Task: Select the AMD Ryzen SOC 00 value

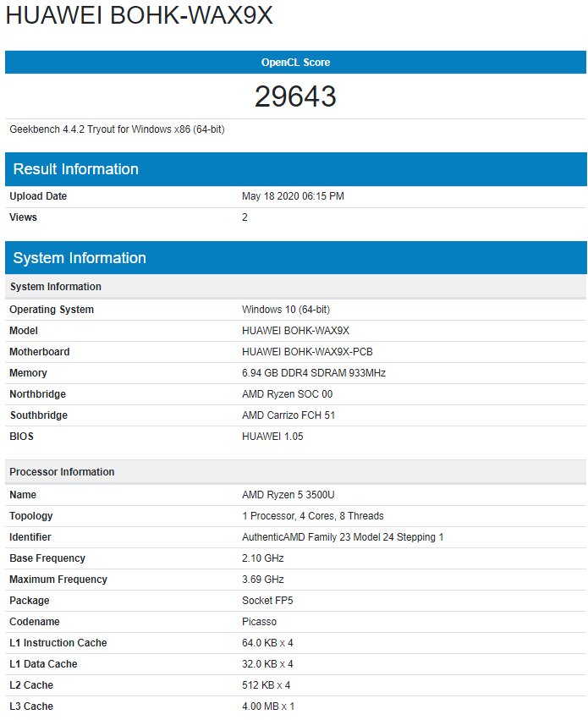Action: point(287,394)
